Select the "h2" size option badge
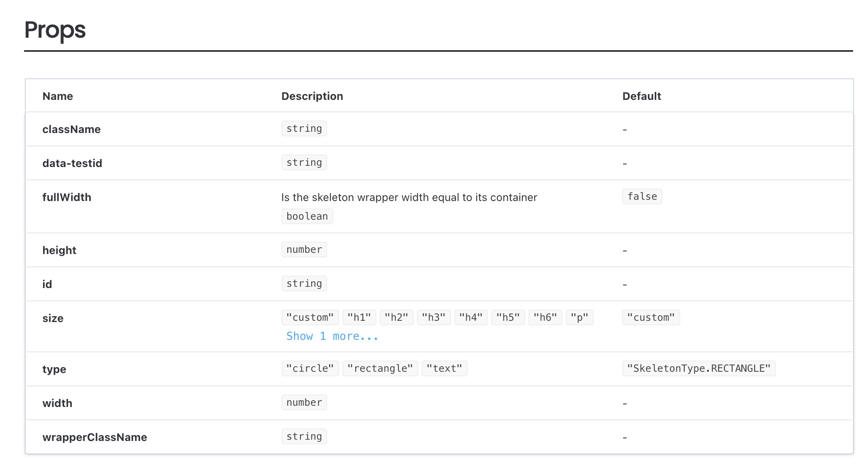This screenshot has width=868, height=465. [x=396, y=317]
